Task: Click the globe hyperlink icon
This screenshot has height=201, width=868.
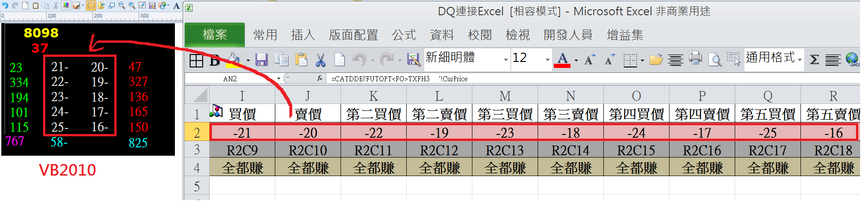Action: (x=852, y=59)
